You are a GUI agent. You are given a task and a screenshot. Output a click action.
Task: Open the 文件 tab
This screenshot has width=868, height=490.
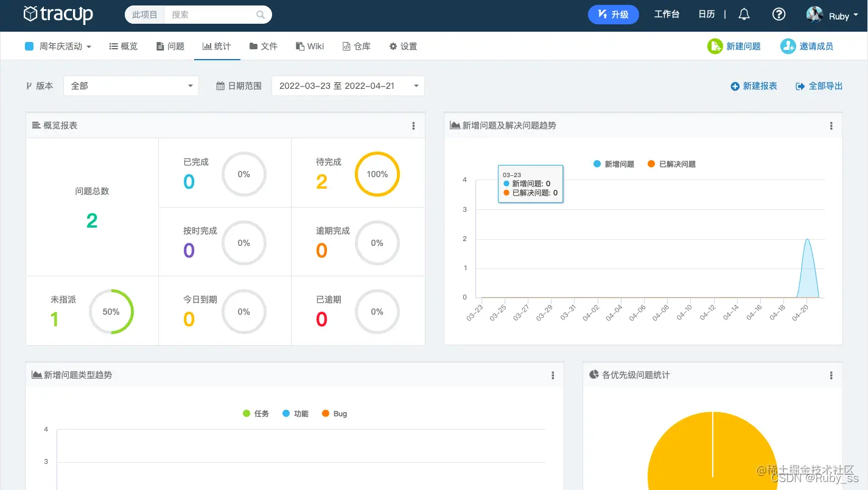[x=264, y=46]
